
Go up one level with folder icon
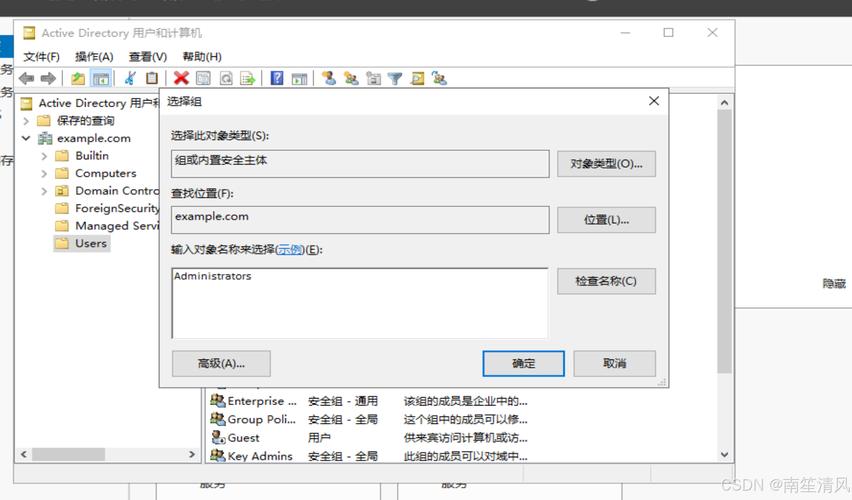pyautogui.click(x=78, y=79)
